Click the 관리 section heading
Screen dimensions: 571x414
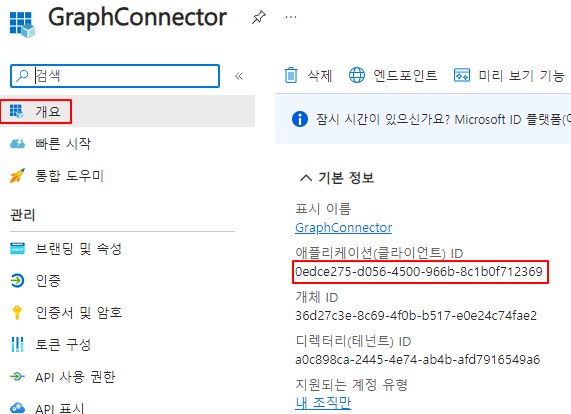23,215
